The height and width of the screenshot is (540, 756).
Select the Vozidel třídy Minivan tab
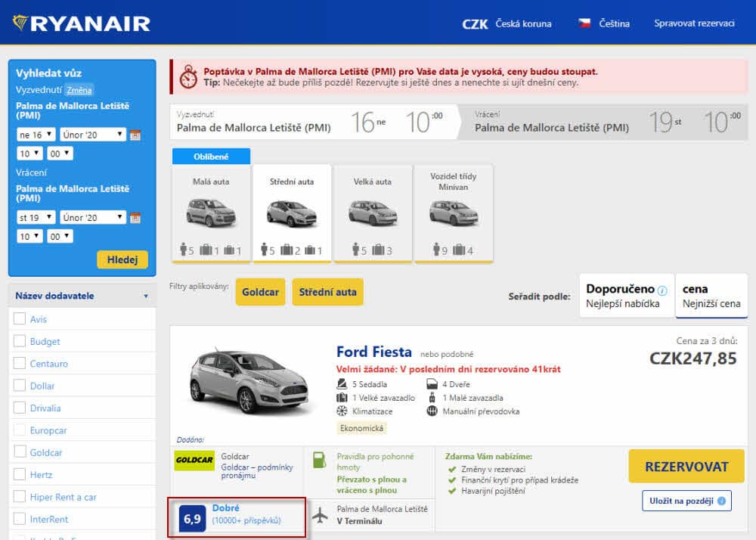click(x=453, y=213)
